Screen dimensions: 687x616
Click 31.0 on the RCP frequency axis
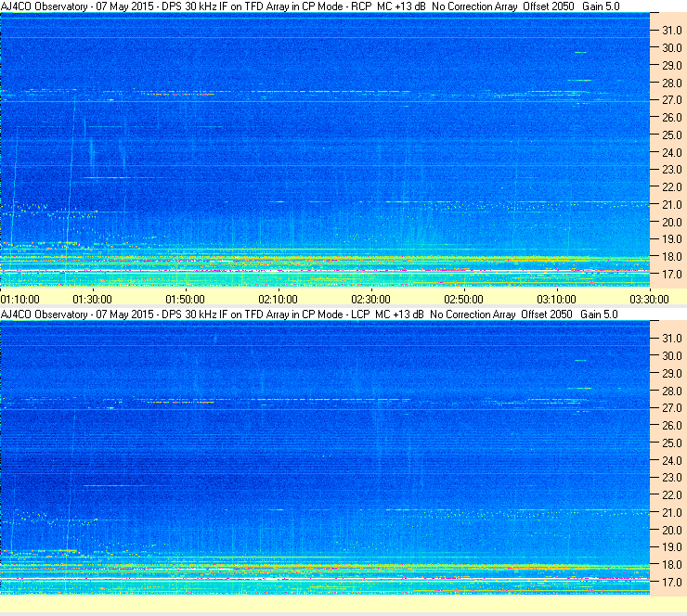(672, 31)
